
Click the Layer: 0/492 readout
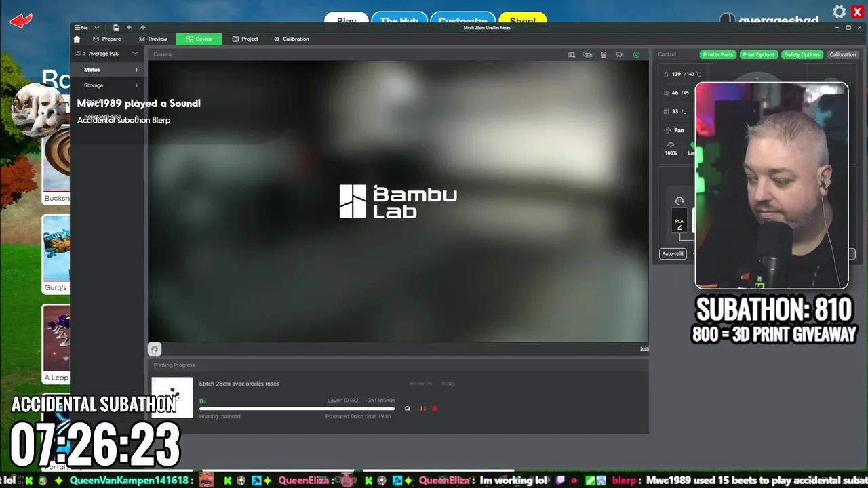point(342,401)
